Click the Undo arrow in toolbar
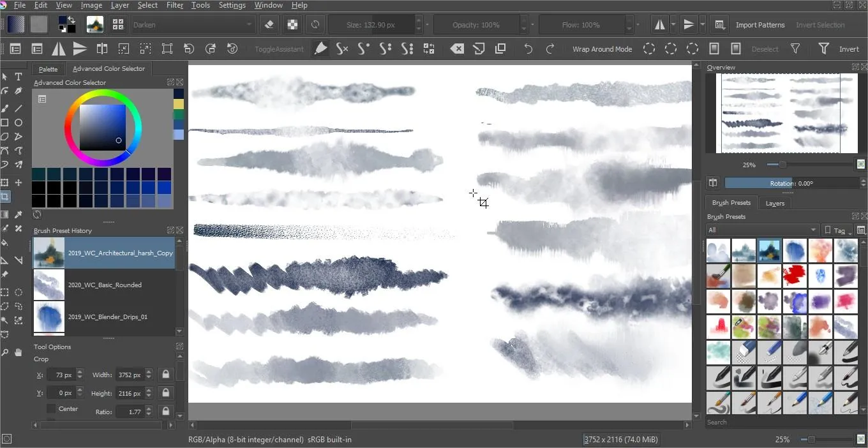Image resolution: width=868 pixels, height=448 pixels. coord(528,49)
